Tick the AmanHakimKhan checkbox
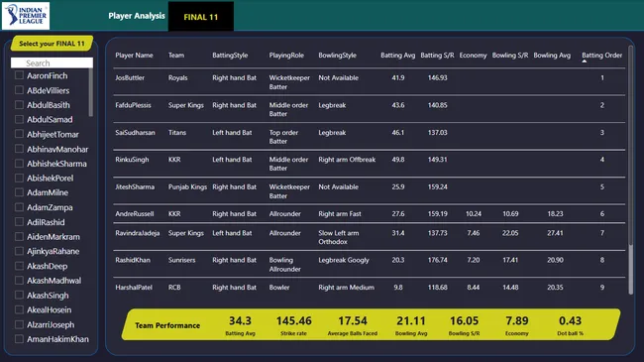 pos(19,339)
